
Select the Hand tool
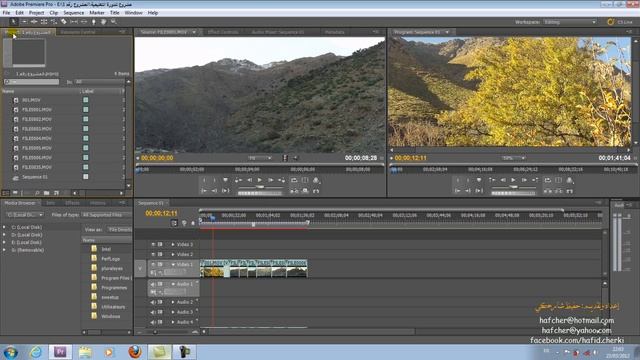[104, 22]
